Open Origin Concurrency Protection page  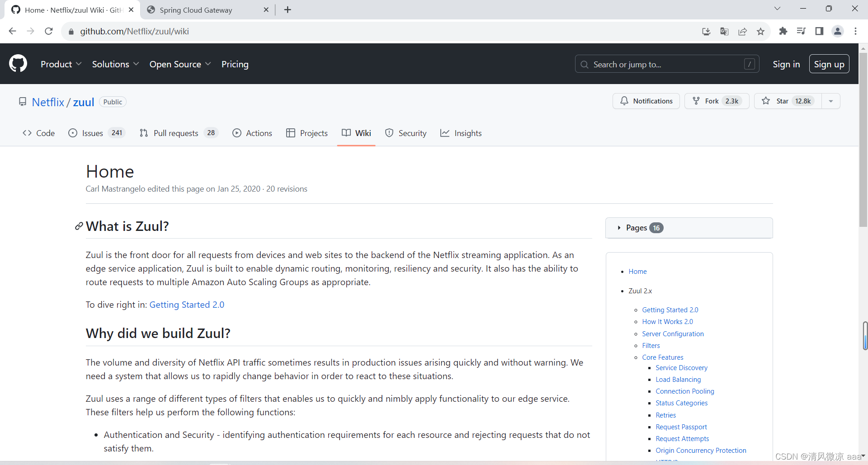tap(701, 450)
